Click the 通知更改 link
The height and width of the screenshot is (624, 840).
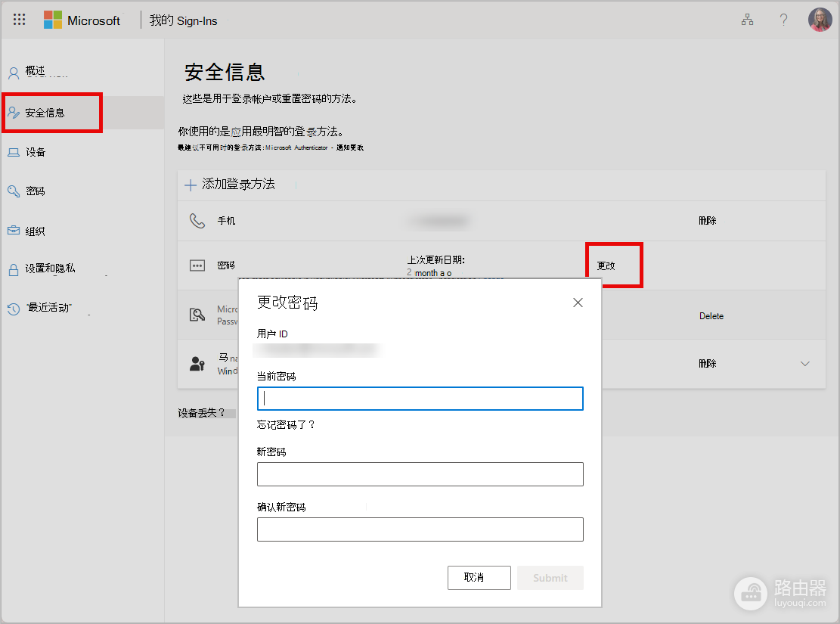pos(350,148)
